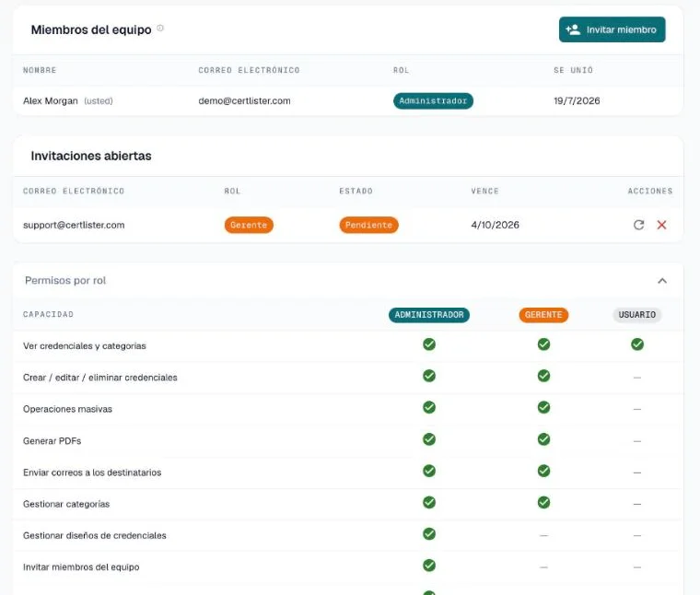Image resolution: width=700 pixels, height=595 pixels.
Task: Click Administrador checkmark for Crear / editar / eliminar credenciales
Action: click(429, 376)
